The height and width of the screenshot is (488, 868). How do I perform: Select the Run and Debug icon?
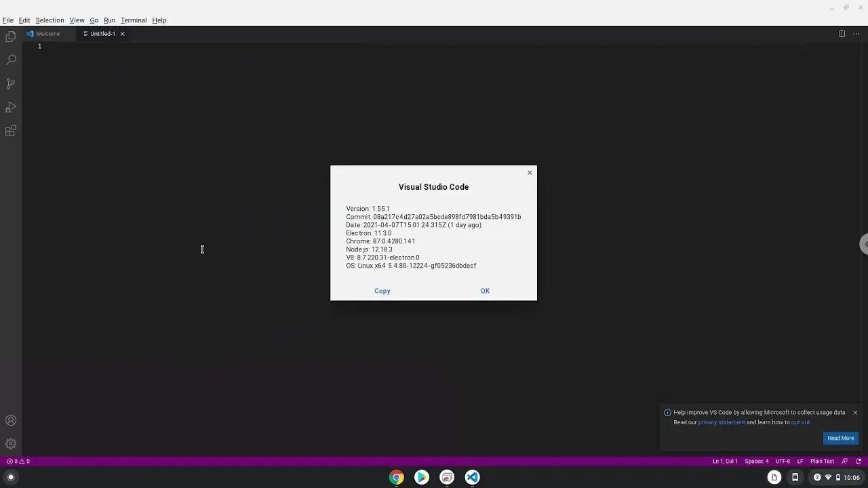10,106
